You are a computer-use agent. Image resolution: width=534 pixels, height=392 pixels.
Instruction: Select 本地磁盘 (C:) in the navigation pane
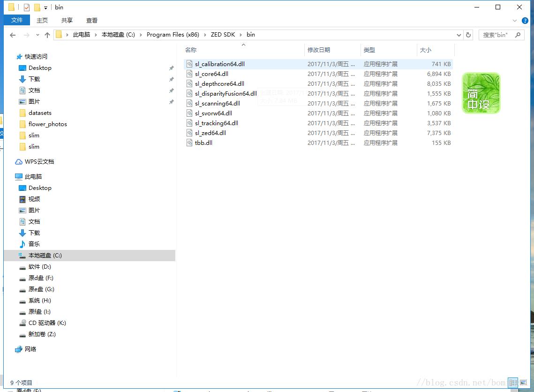coord(90,256)
